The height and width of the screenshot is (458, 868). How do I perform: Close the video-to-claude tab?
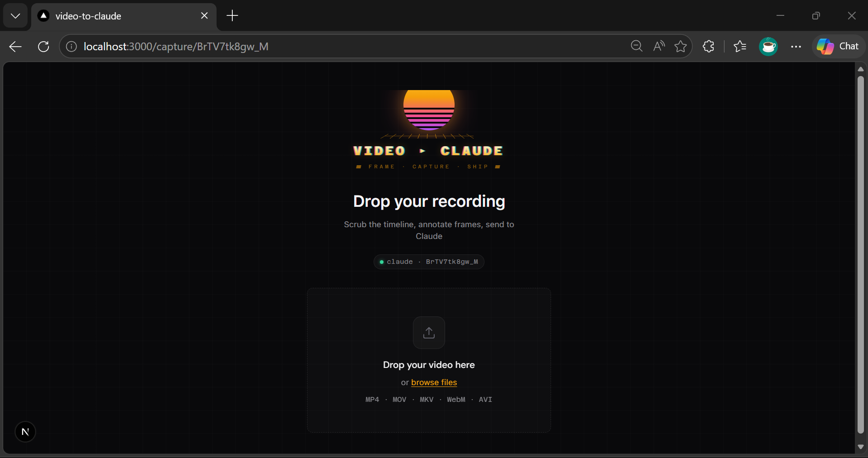(204, 16)
